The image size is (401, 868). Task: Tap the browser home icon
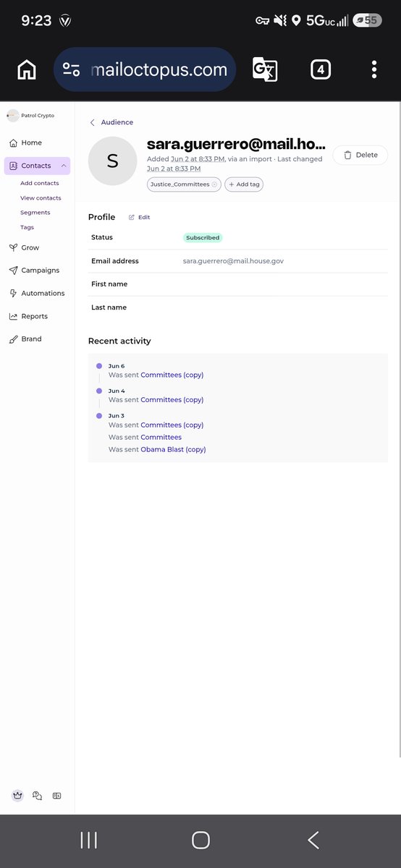coord(27,69)
